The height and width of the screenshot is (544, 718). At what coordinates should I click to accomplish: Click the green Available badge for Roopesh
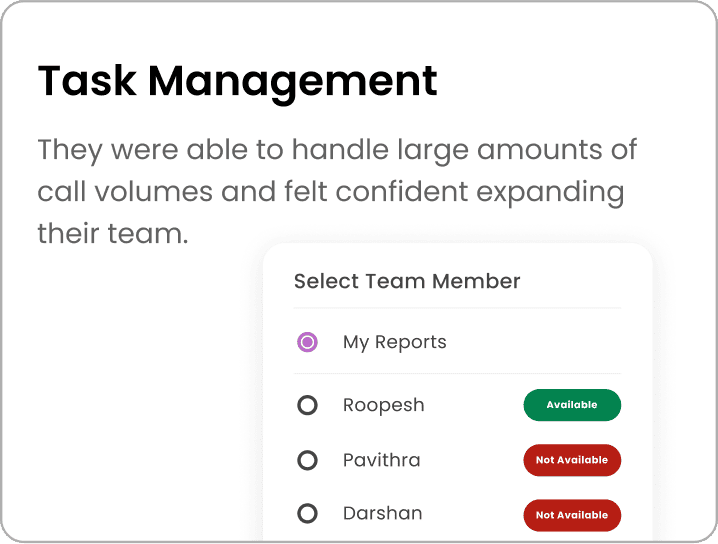click(572, 405)
